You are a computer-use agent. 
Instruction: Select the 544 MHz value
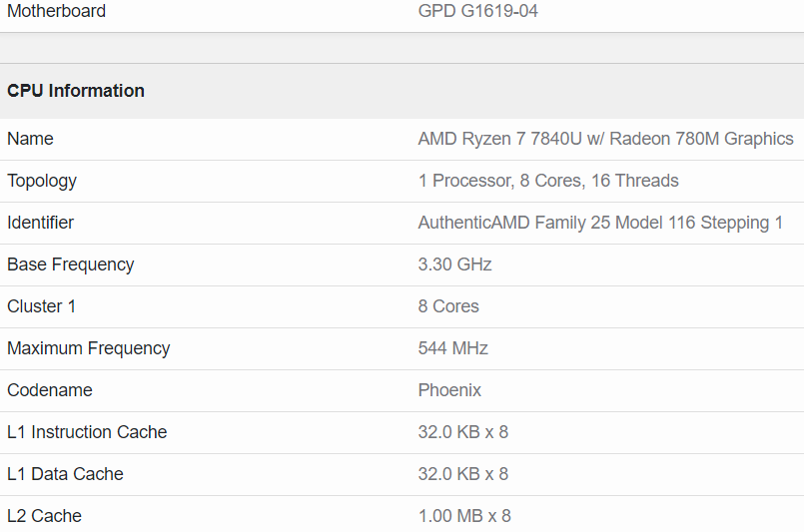[x=452, y=348]
